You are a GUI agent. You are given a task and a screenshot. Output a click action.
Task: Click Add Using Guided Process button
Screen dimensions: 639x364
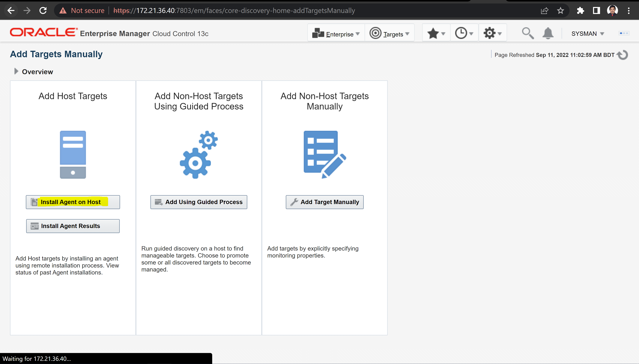coord(199,202)
